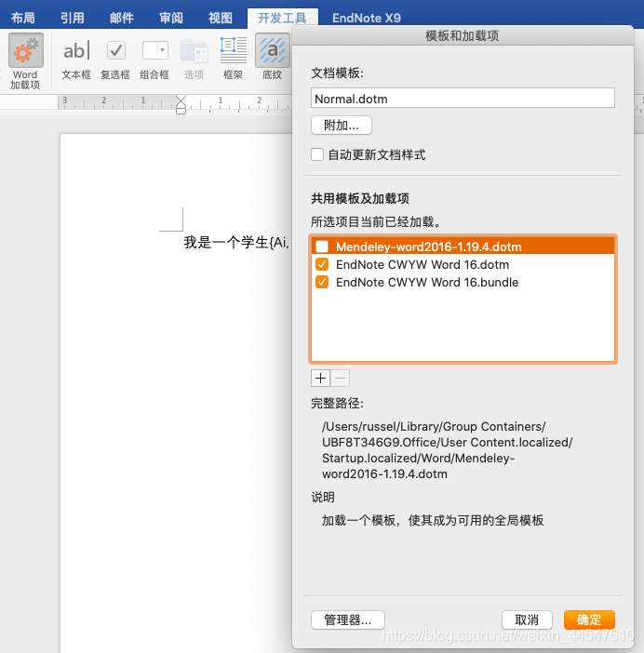The image size is (644, 653).
Task: Uncheck EndNote CWYW Word 16.bundle
Action: pyautogui.click(x=322, y=283)
